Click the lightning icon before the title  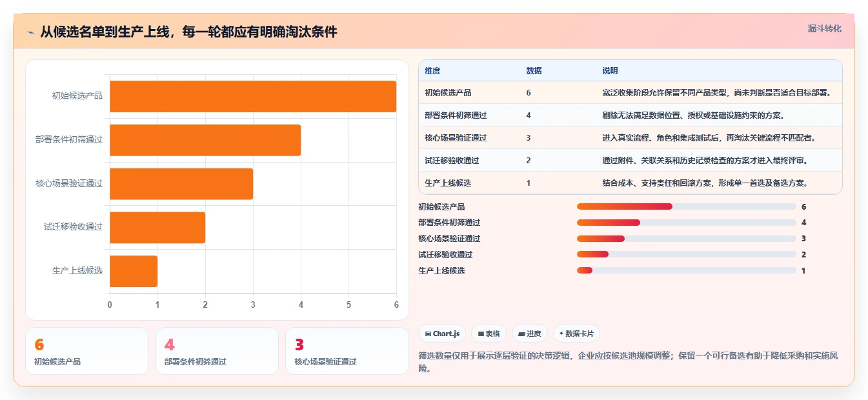pyautogui.click(x=31, y=32)
